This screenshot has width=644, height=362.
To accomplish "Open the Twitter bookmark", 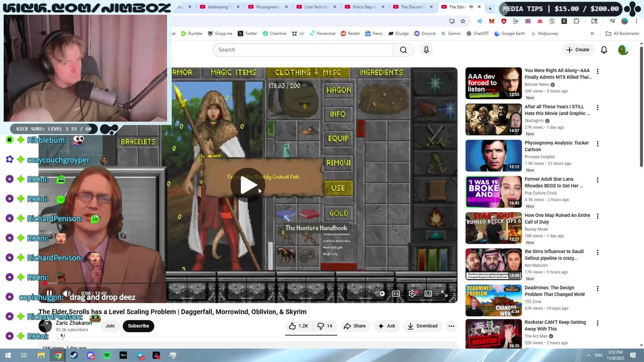I will (247, 34).
